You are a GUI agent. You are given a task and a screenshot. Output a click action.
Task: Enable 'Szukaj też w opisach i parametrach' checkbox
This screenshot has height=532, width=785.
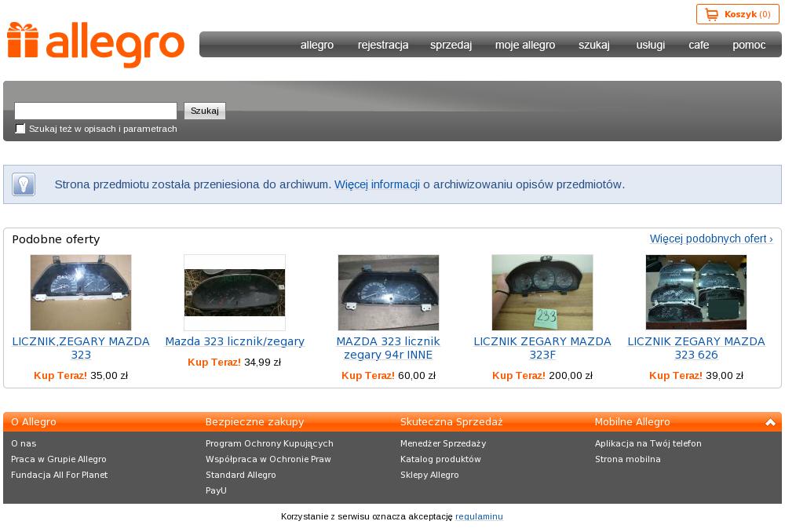coord(20,129)
